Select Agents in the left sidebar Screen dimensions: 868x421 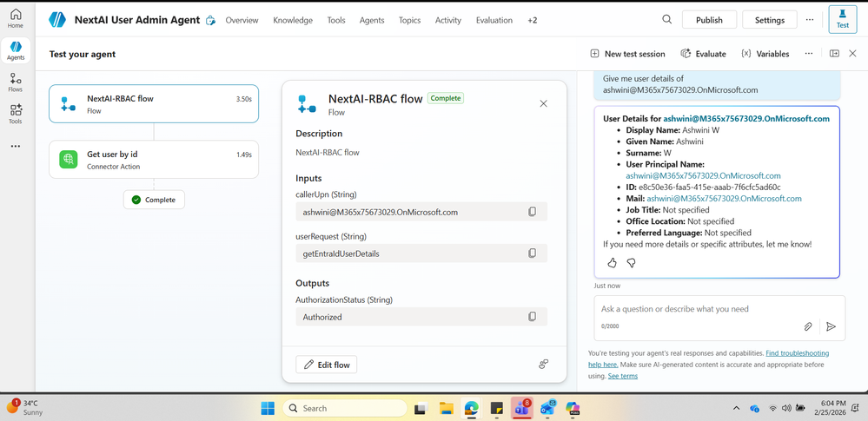16,50
